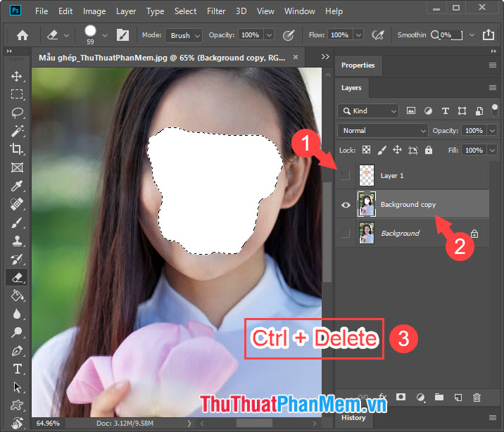Show Layer 1 visibility toggle

coord(345,175)
